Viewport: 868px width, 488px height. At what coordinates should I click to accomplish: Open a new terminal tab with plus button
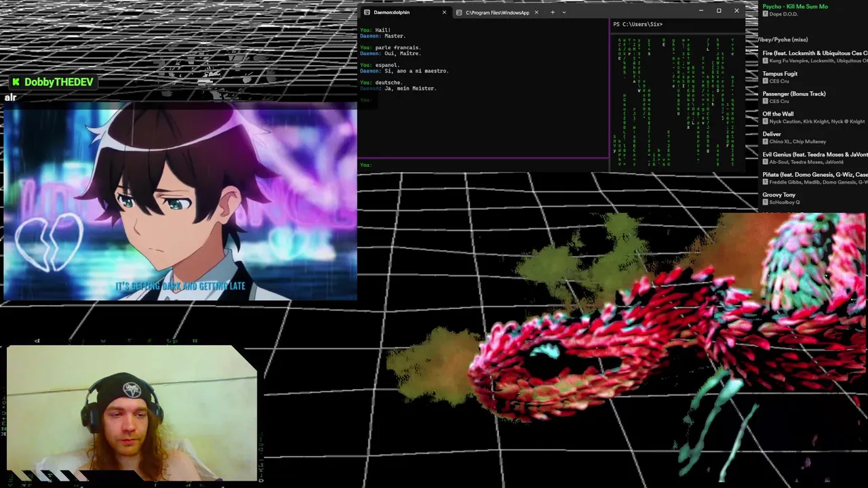(552, 12)
